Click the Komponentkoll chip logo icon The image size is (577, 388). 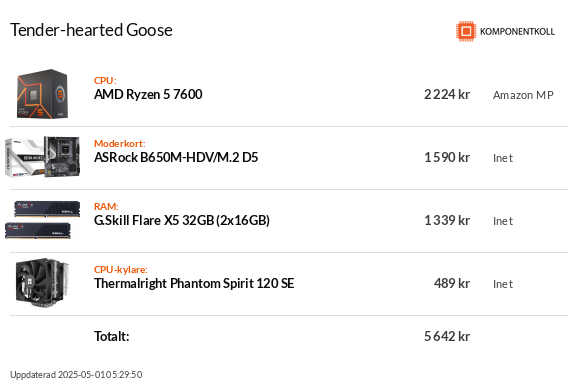point(466,31)
